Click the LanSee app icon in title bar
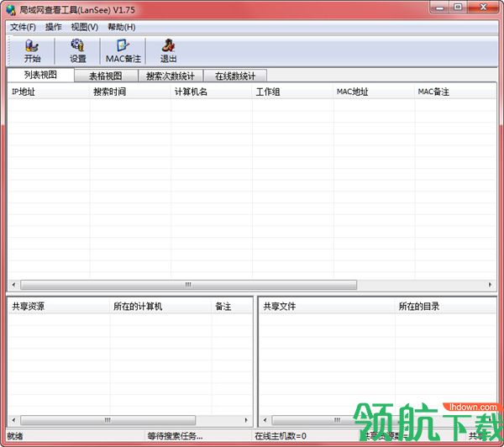 [x=11, y=10]
